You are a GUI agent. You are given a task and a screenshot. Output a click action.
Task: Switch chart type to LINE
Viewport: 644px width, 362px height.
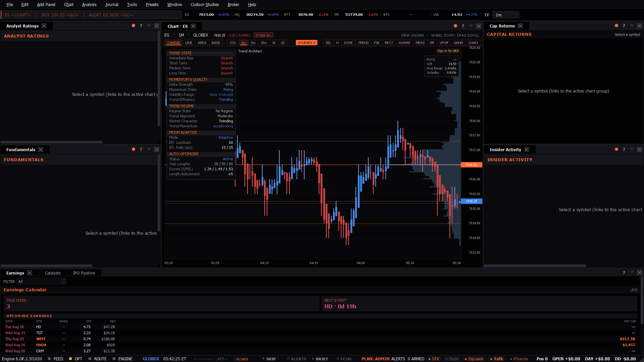coord(189,43)
